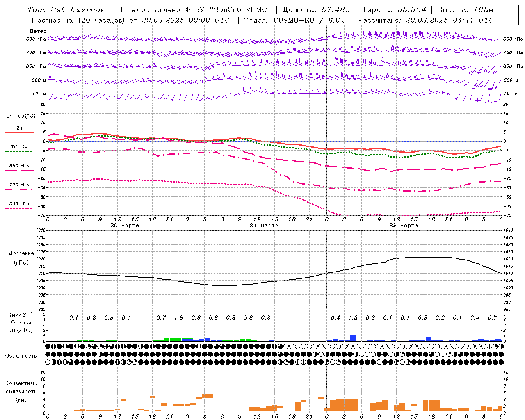The height and width of the screenshot is (420, 525).
Task: Click the Ветер wind panel label
Action: (x=38, y=31)
